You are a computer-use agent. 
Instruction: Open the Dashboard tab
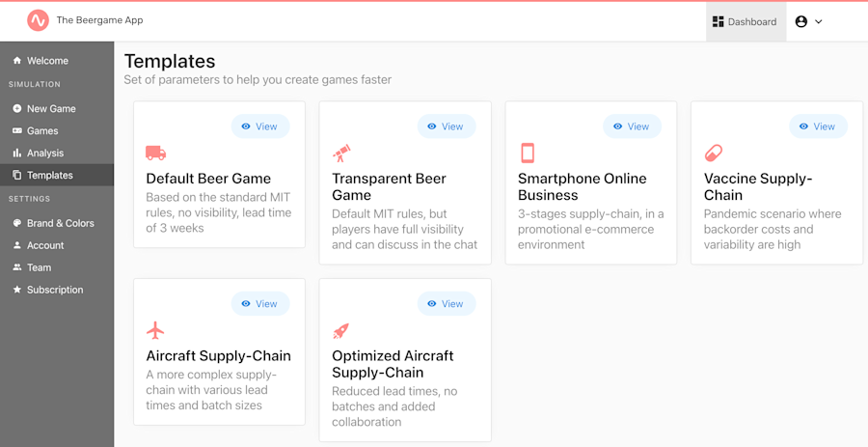click(x=746, y=21)
